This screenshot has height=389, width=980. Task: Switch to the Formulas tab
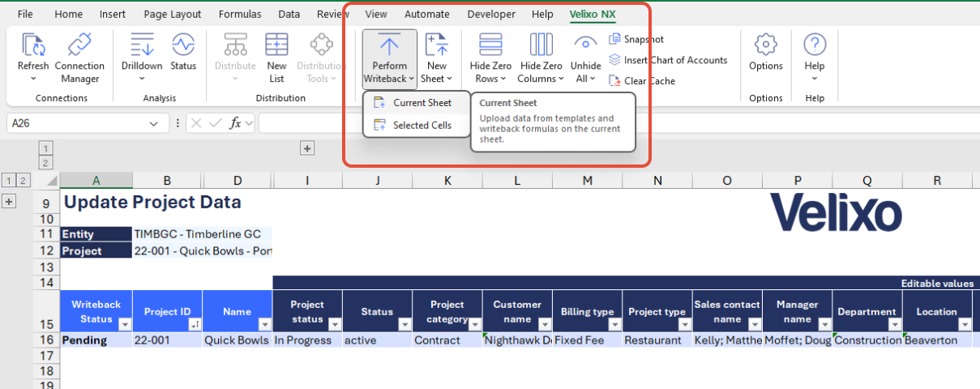pyautogui.click(x=240, y=14)
